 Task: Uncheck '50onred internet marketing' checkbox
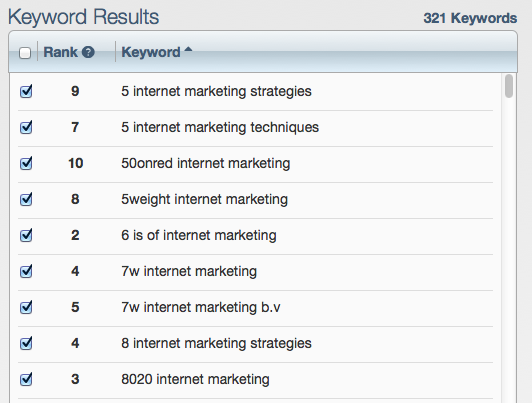pyautogui.click(x=26, y=163)
